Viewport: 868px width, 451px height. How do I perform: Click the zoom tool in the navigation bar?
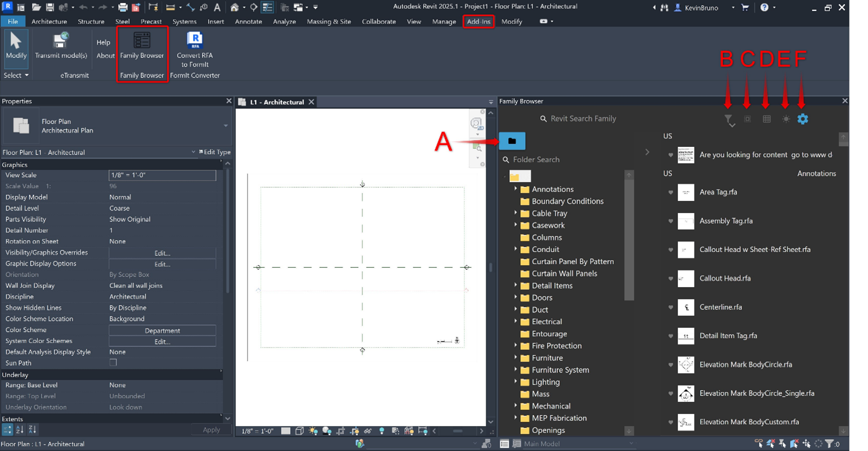[478, 149]
